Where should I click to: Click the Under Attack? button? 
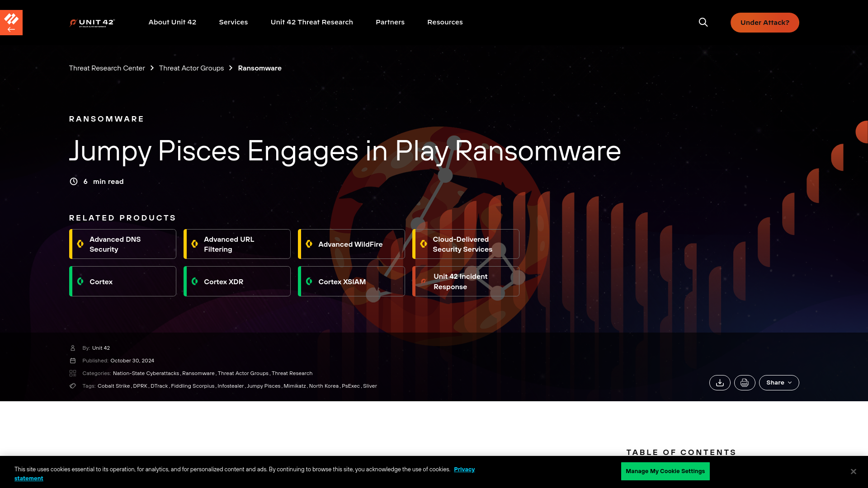(x=765, y=23)
